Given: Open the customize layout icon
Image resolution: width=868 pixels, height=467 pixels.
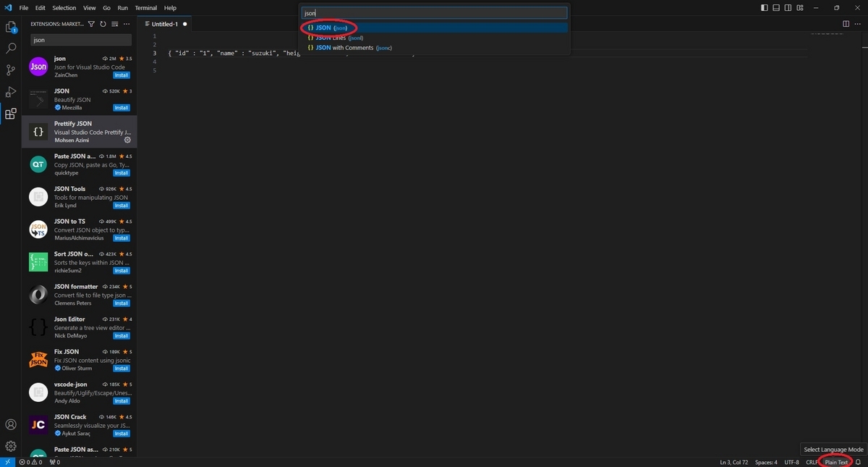Looking at the screenshot, I should point(800,7).
